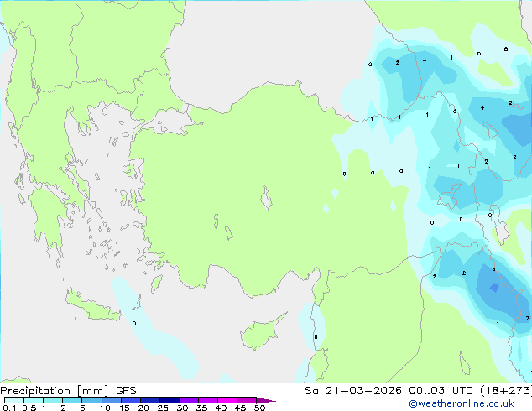This screenshot has width=532, height=411.
Task: Click the '7' precipitation value on the map
Action: click(x=527, y=318)
